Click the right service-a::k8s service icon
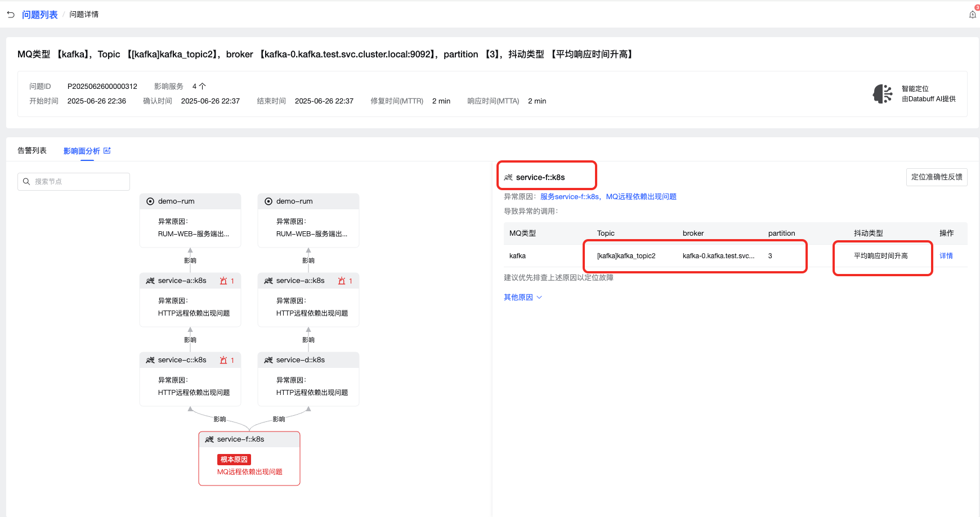The height and width of the screenshot is (517, 980). tap(269, 281)
